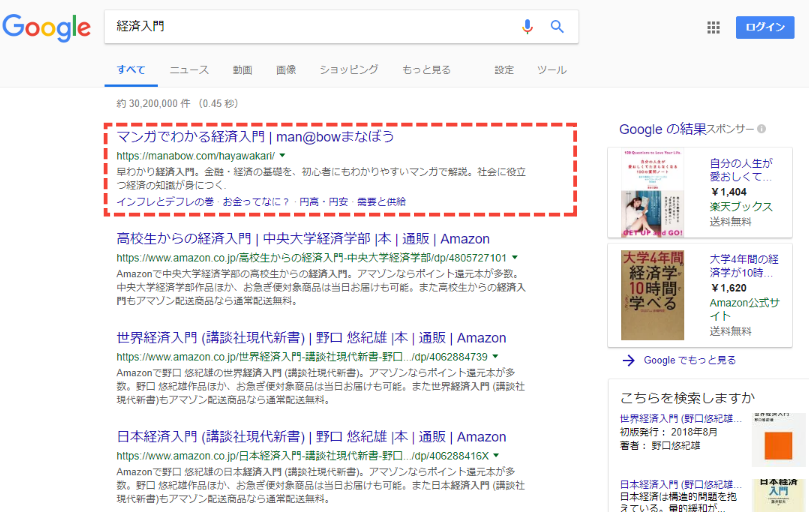Switch to the ニュース tab
This screenshot has width=809, height=512.
click(x=189, y=70)
